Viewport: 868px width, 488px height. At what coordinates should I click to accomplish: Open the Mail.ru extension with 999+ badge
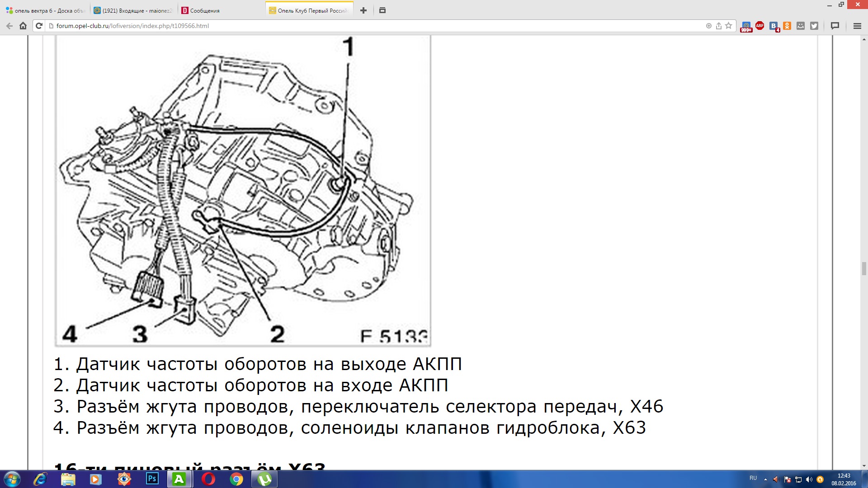[x=746, y=26]
